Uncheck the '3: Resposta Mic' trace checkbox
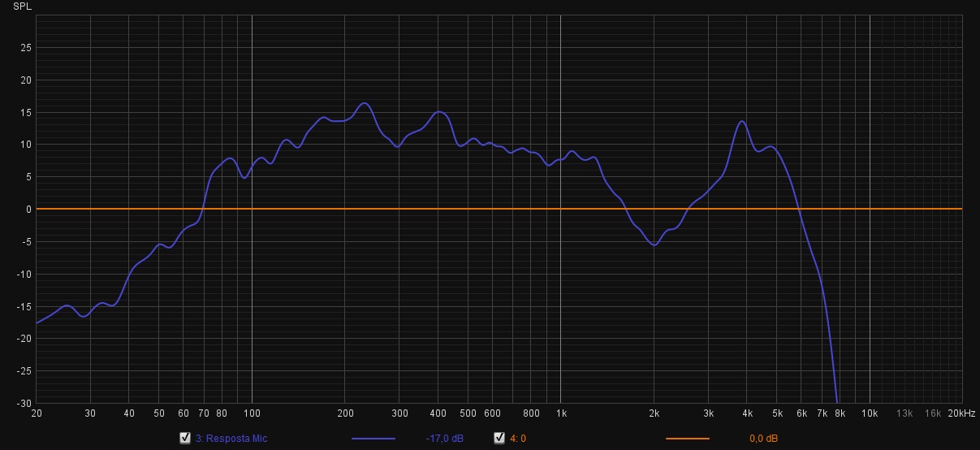Image resolution: width=980 pixels, height=450 pixels. click(185, 439)
